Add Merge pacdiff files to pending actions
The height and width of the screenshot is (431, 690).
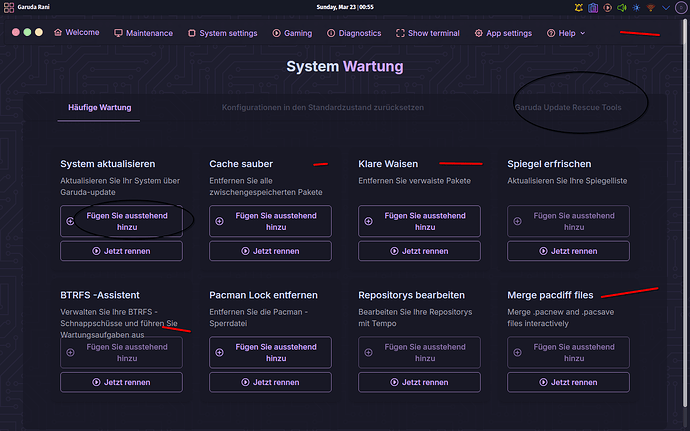[x=569, y=352]
